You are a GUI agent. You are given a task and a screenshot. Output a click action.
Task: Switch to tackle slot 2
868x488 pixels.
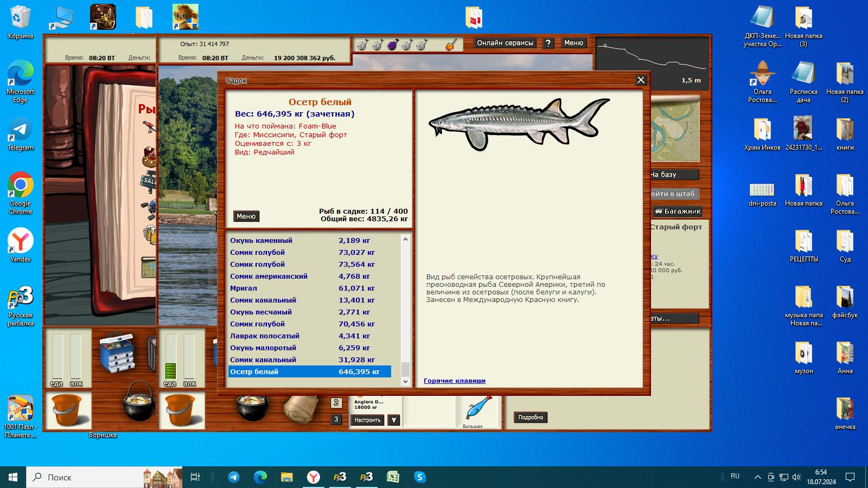pos(336,403)
